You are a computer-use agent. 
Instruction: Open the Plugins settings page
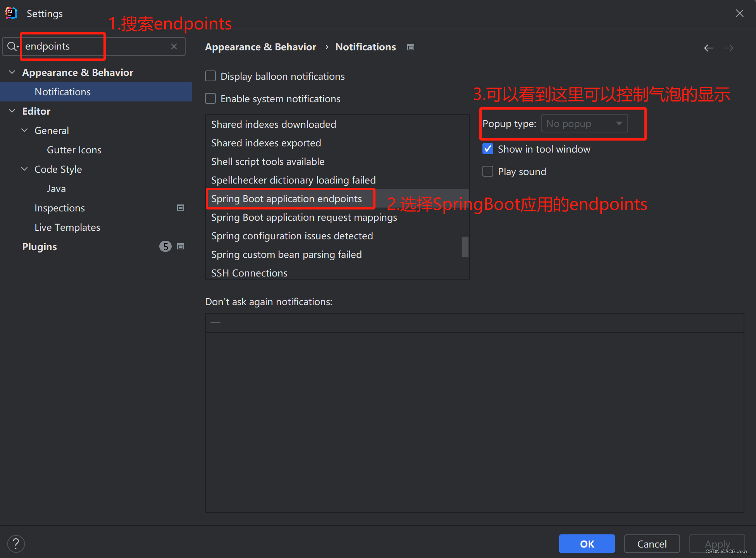coord(40,247)
